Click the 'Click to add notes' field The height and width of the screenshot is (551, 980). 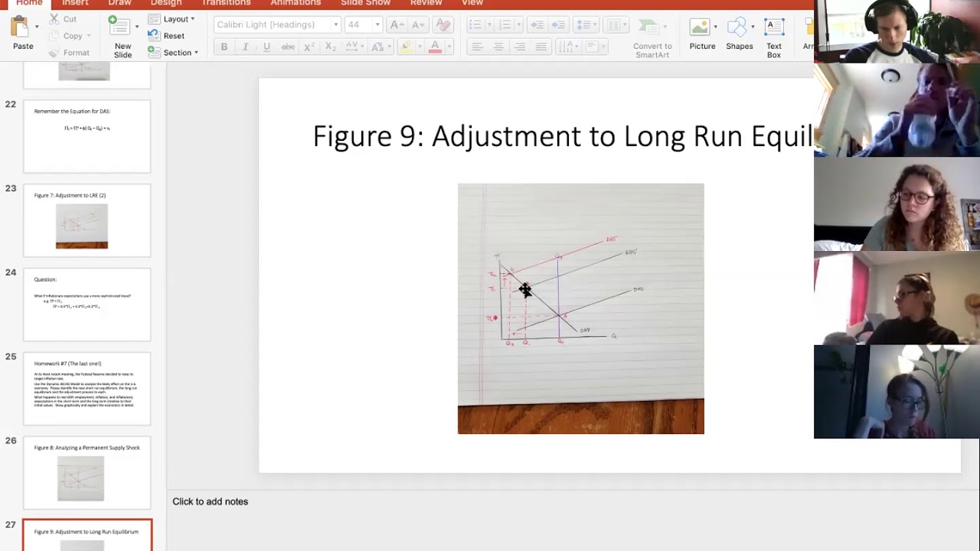click(x=210, y=501)
